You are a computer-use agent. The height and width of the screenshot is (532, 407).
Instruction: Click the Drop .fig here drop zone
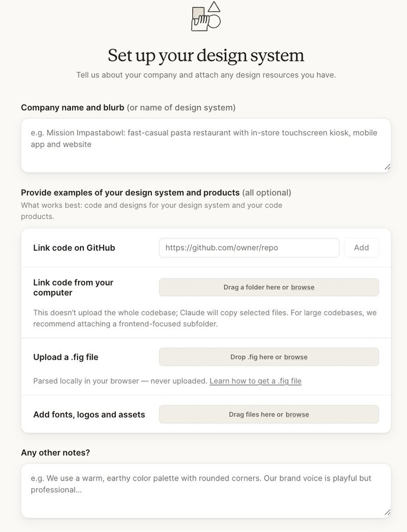point(269,357)
